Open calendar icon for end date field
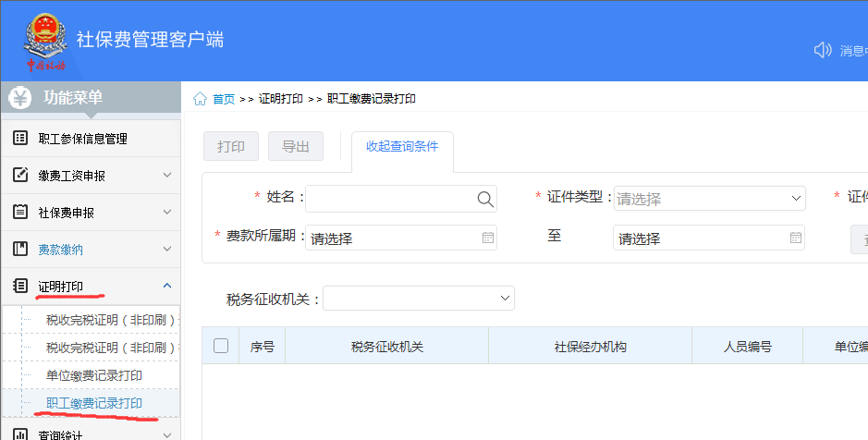This screenshot has width=868, height=440. [x=795, y=238]
